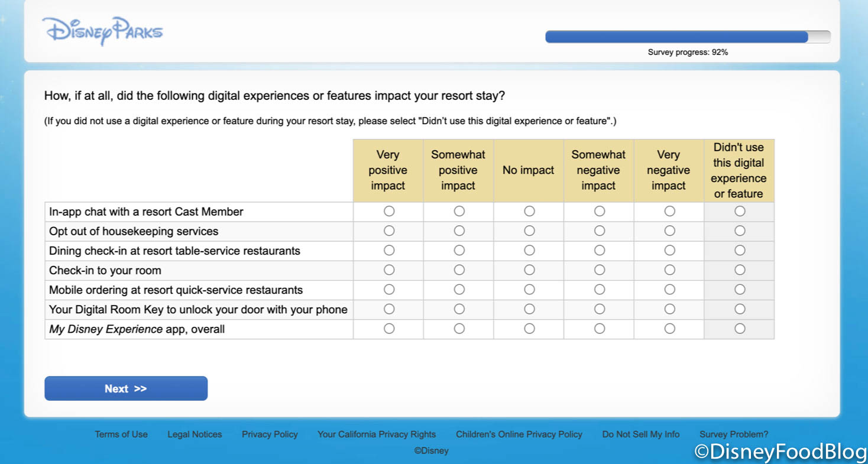This screenshot has width=868, height=464.
Task: Mark Opt out of housekeeping as No impact
Action: (529, 231)
